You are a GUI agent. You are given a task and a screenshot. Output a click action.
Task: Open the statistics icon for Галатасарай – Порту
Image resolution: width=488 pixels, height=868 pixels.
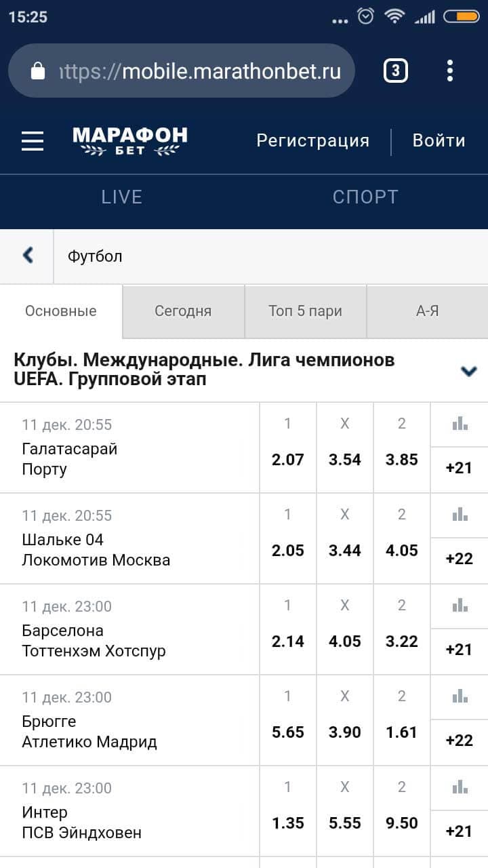click(x=460, y=424)
